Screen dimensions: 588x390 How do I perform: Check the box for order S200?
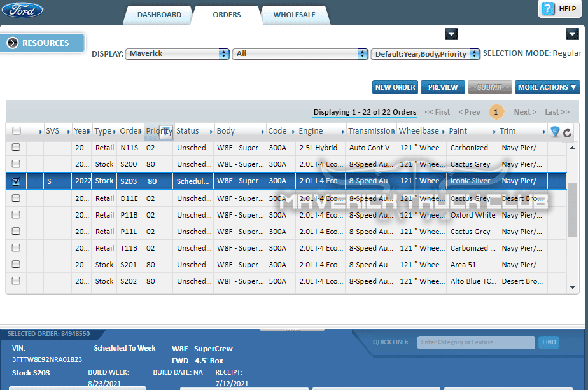16,164
